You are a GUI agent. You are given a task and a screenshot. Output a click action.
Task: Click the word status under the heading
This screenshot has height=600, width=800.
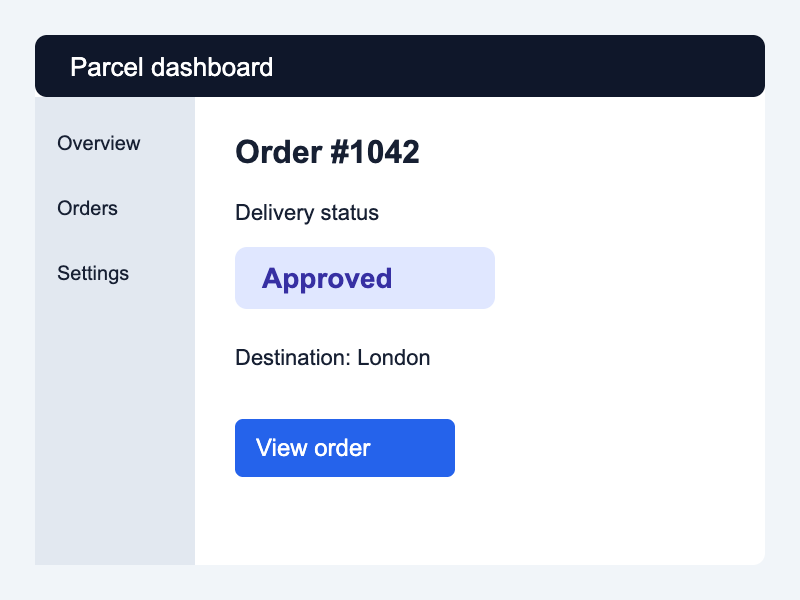pos(349,213)
